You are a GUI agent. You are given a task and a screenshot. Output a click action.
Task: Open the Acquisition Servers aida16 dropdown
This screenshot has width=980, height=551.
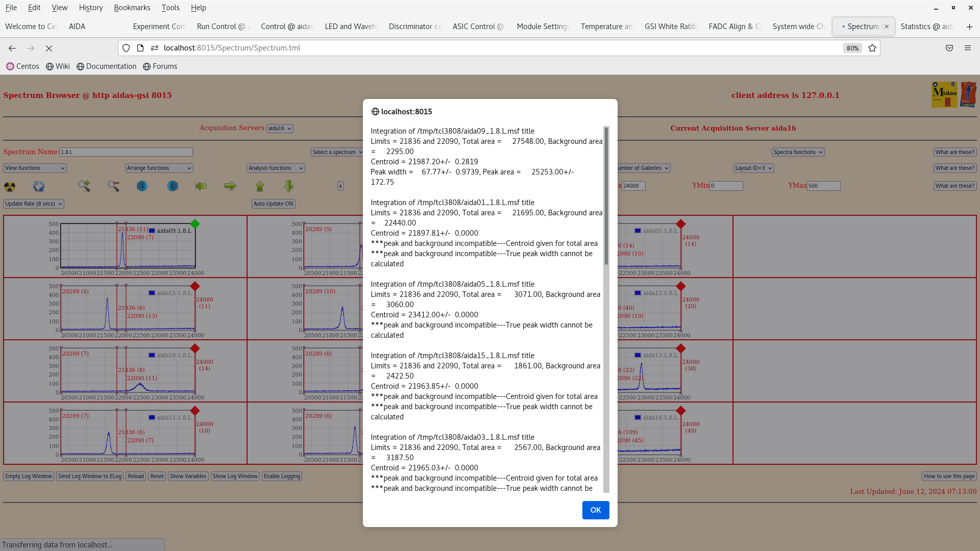pyautogui.click(x=280, y=129)
